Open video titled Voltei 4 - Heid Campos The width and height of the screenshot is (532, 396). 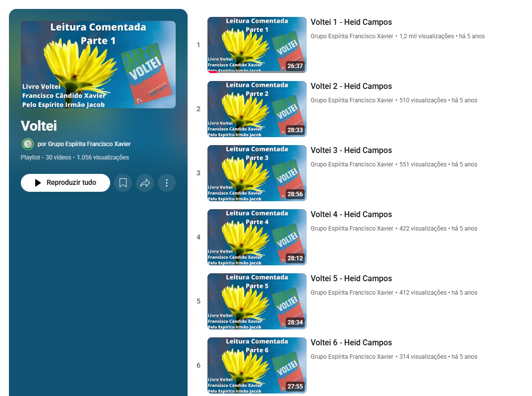point(351,214)
